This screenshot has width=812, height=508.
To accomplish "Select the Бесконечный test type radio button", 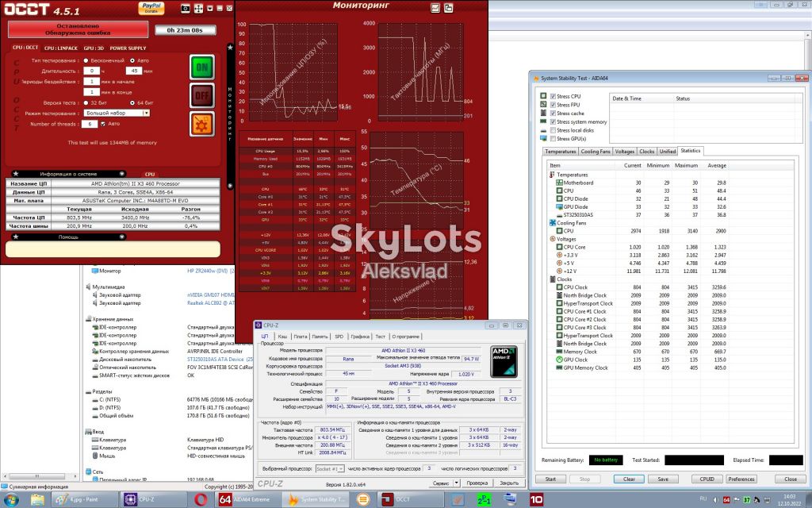I will coord(86,60).
